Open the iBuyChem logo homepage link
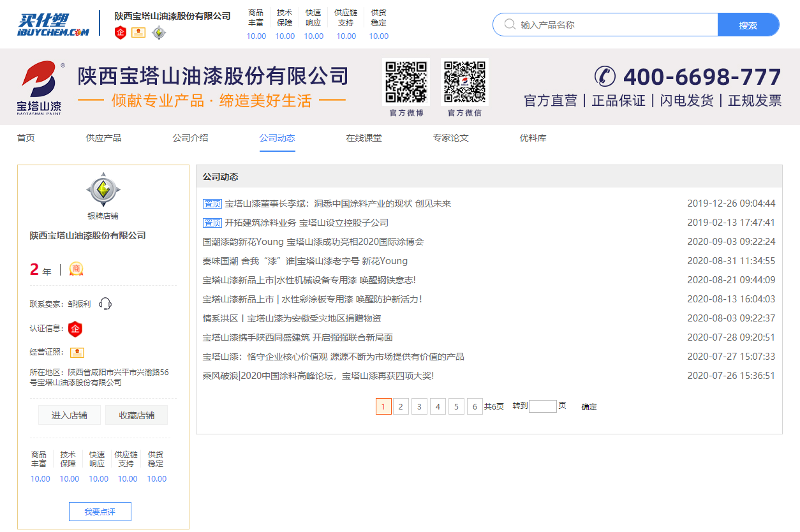This screenshot has height=532, width=800. pyautogui.click(x=53, y=25)
